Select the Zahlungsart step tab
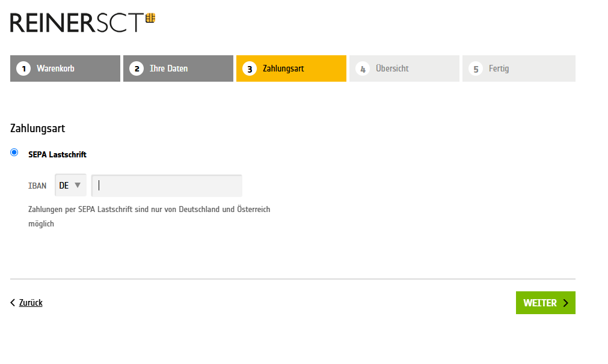Viewport: 608px width, 364px height. point(291,68)
